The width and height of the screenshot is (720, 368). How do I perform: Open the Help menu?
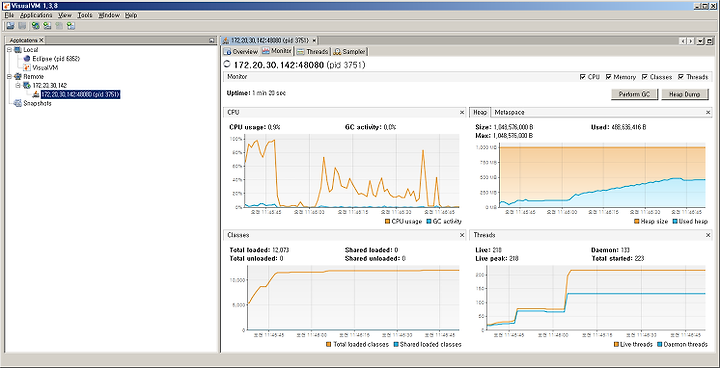pos(131,15)
